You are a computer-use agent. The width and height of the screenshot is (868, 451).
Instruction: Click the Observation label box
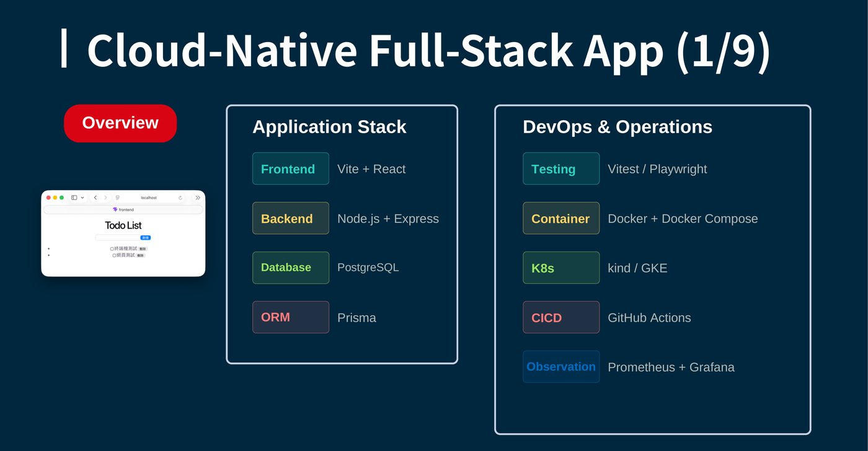point(561,367)
